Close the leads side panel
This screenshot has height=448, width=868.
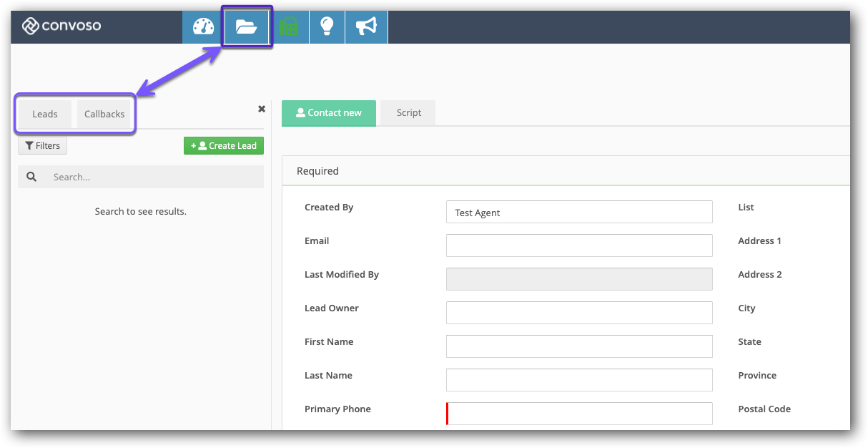pos(262,109)
